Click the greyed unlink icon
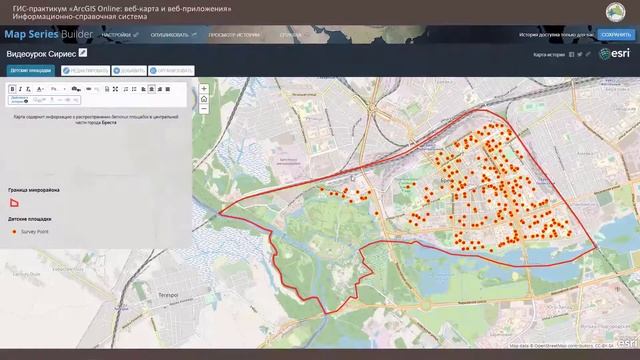 (x=97, y=89)
